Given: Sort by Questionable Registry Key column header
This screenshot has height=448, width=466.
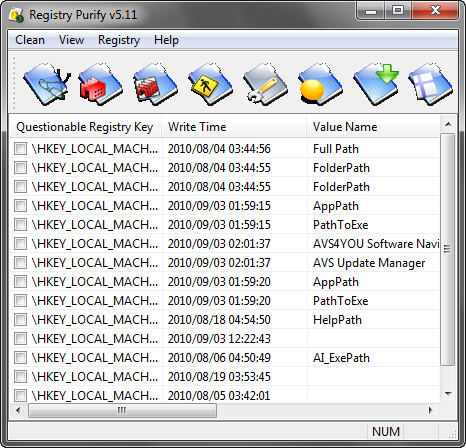Looking at the screenshot, I should 86,127.
